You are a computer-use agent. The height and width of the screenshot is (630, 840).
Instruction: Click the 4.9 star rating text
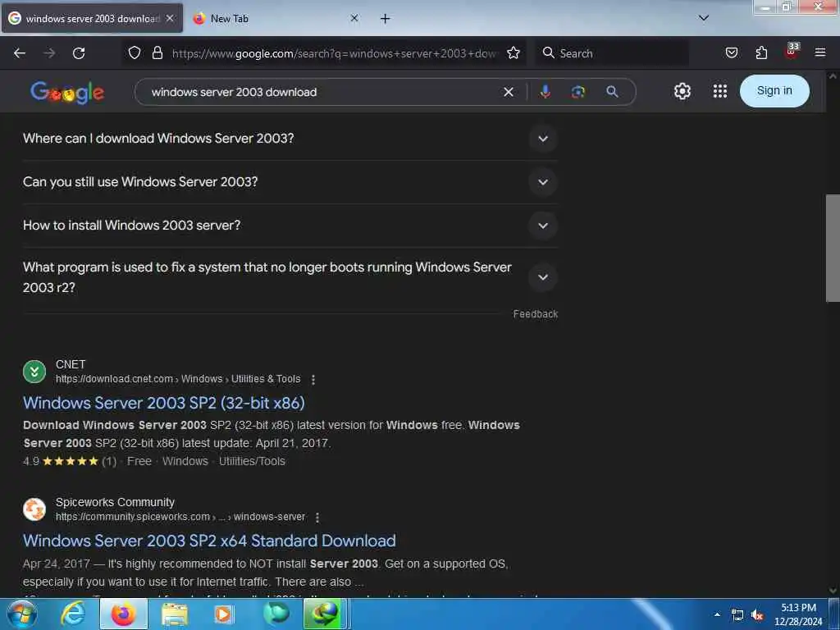point(30,461)
